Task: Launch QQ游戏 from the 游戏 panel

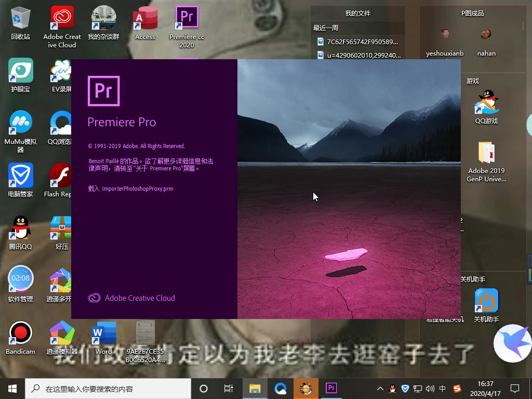Action: tap(486, 103)
